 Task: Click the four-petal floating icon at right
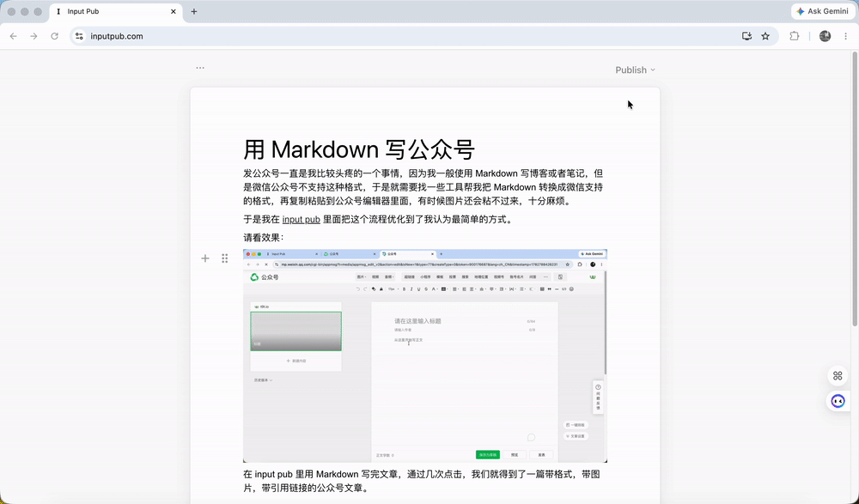[x=838, y=376]
